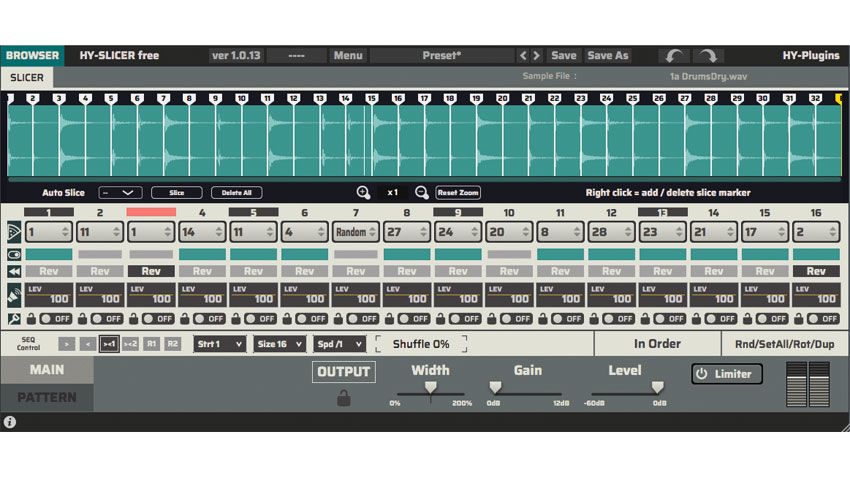Open Rnd/SetAll/Rot/Dup options
Image resolution: width=850 pixels, height=478 pixels.
coord(784,344)
